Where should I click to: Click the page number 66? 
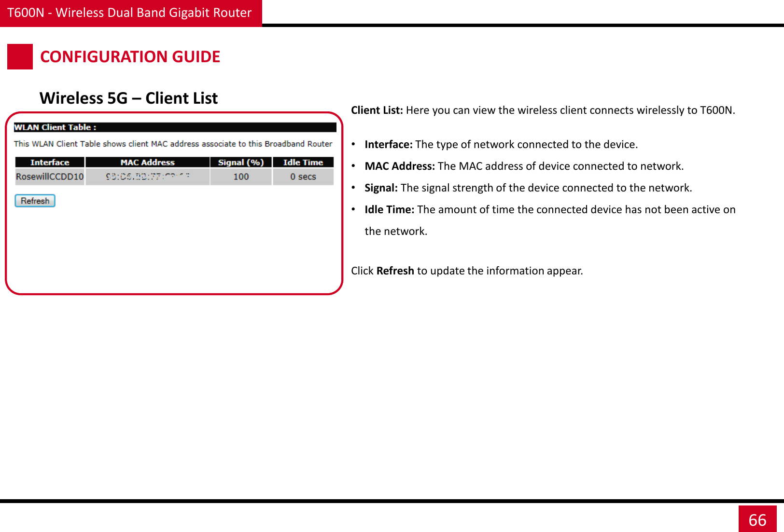point(757,519)
